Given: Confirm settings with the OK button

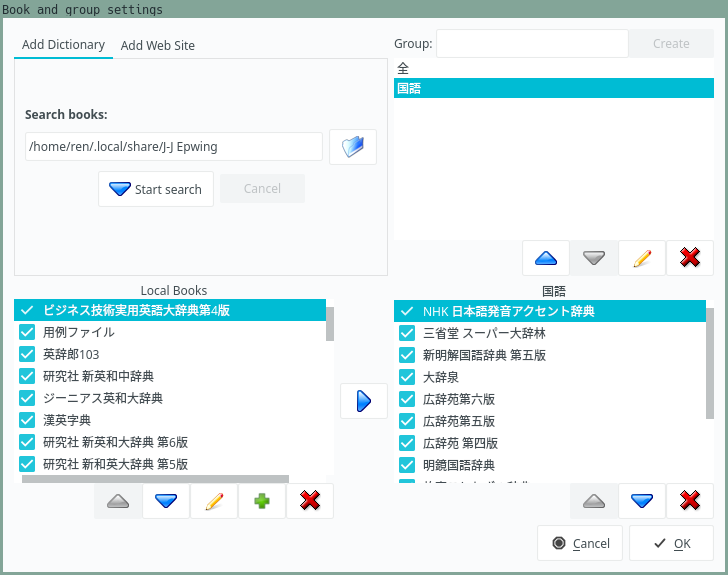Looking at the screenshot, I should point(671,543).
